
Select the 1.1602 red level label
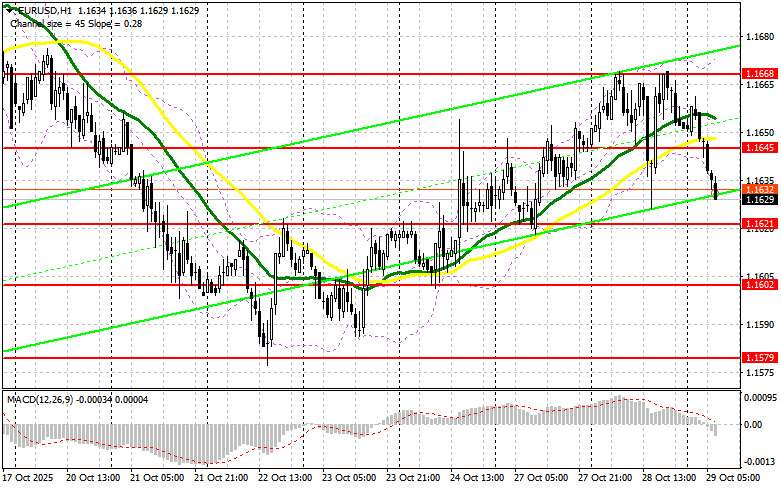[760, 284]
